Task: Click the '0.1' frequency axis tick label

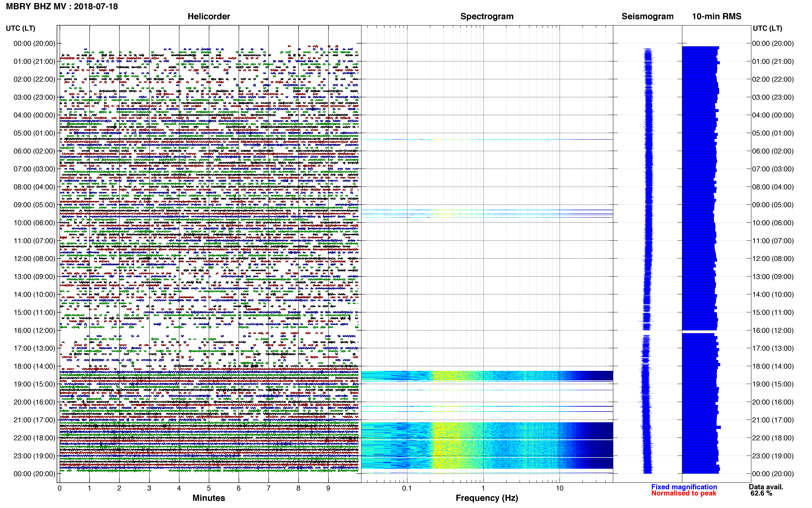Action: (x=407, y=488)
